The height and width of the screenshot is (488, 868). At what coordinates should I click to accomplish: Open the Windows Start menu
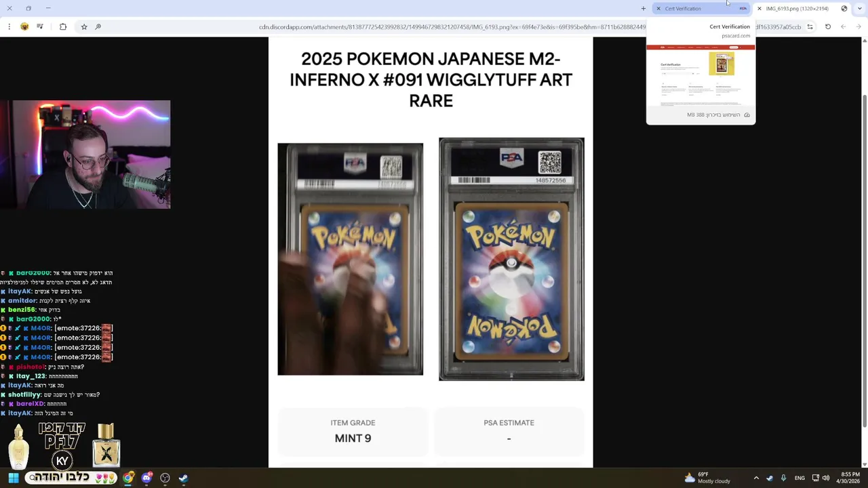pos(13,478)
